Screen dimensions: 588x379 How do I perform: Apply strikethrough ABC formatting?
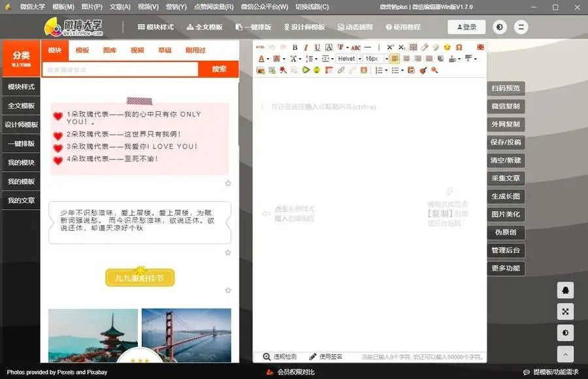[356, 48]
